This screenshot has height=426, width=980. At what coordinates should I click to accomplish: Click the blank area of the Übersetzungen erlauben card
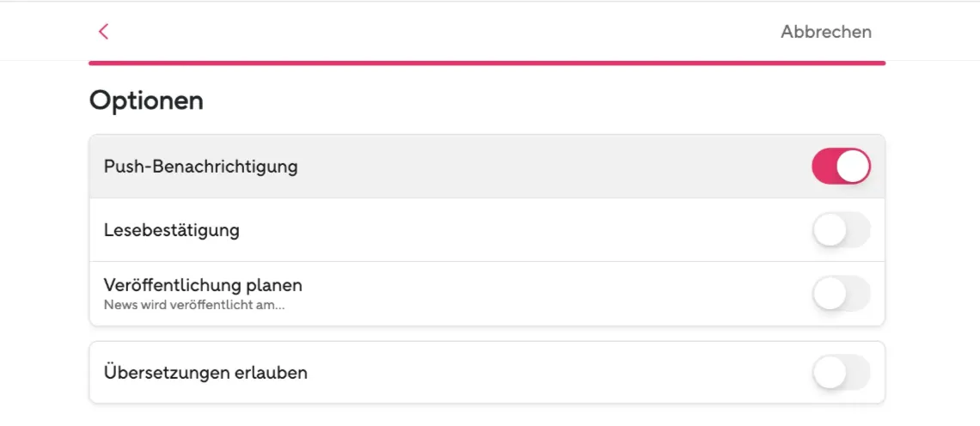[x=560, y=373]
